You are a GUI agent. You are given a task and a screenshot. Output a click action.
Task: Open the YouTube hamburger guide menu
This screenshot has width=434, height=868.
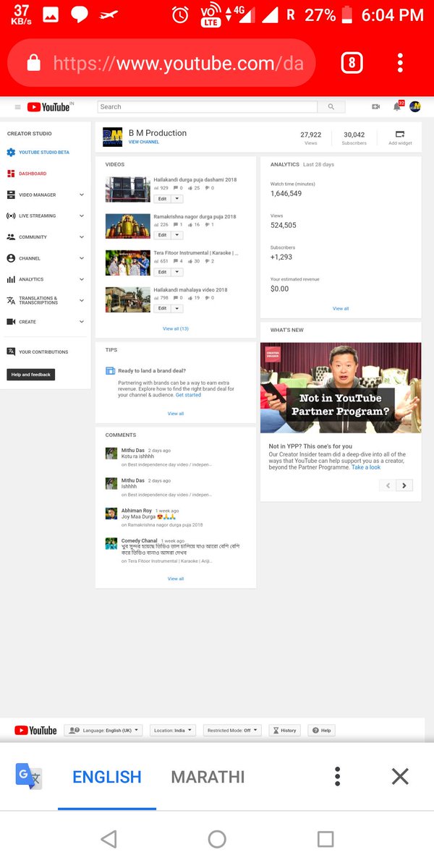(x=17, y=107)
